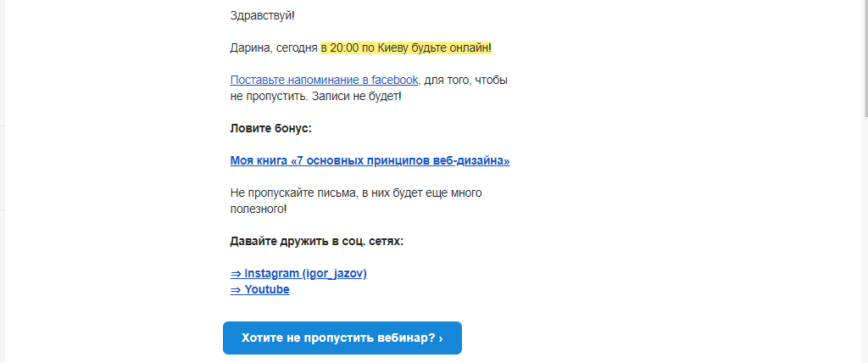
Task: Open the facebook reminder link
Action: 324,80
